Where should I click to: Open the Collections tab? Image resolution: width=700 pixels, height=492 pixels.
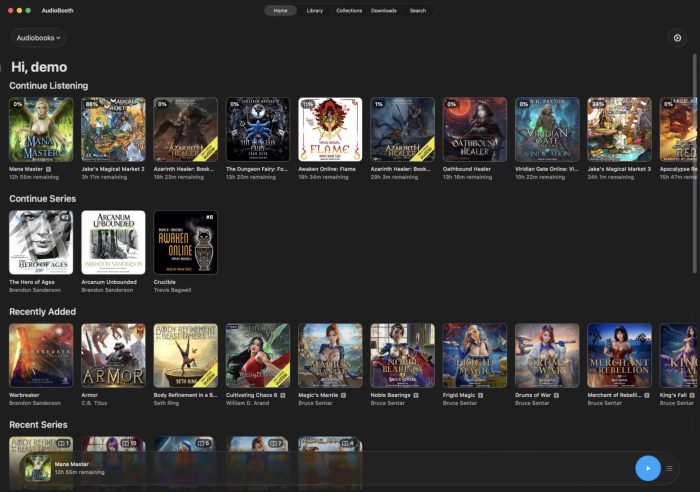349,11
